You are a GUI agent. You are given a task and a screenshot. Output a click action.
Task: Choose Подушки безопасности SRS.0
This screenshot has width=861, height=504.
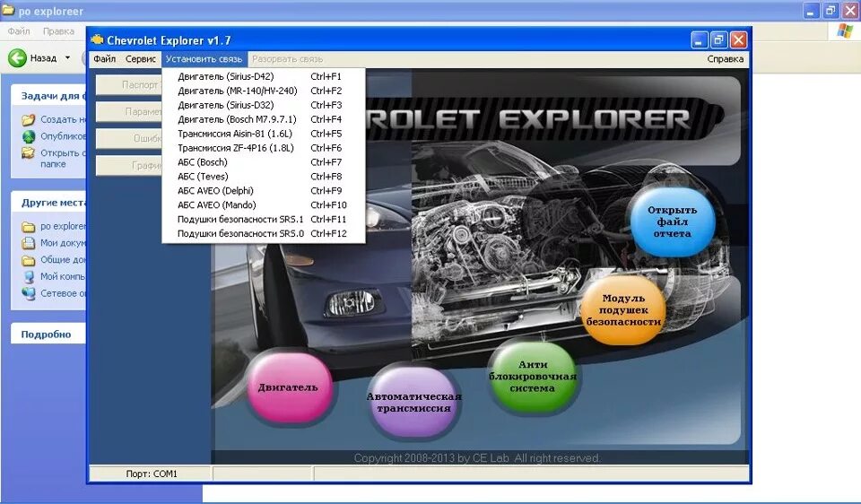[x=264, y=233]
